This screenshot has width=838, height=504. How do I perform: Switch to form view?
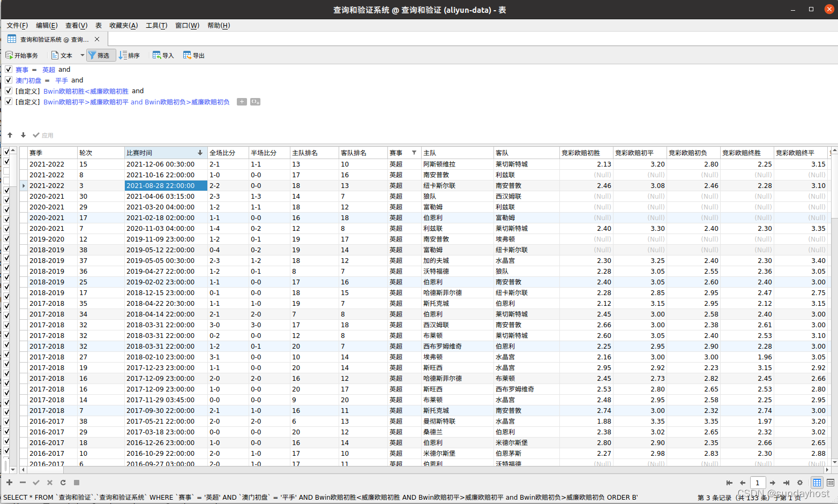[830, 483]
